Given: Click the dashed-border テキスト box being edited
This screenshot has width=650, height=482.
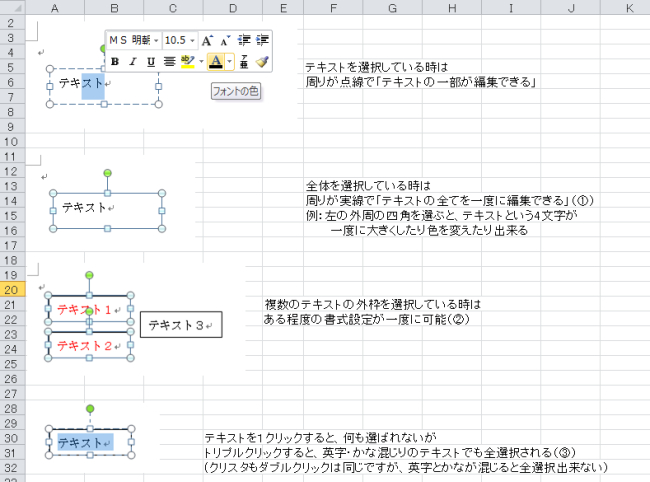Looking at the screenshot, I should [104, 86].
